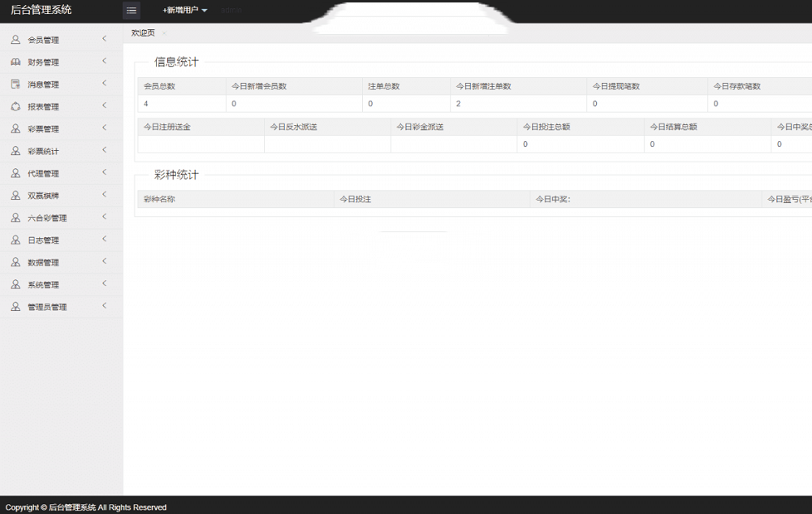Click the 报表管理 icon in sidebar
812x514 pixels.
point(15,106)
